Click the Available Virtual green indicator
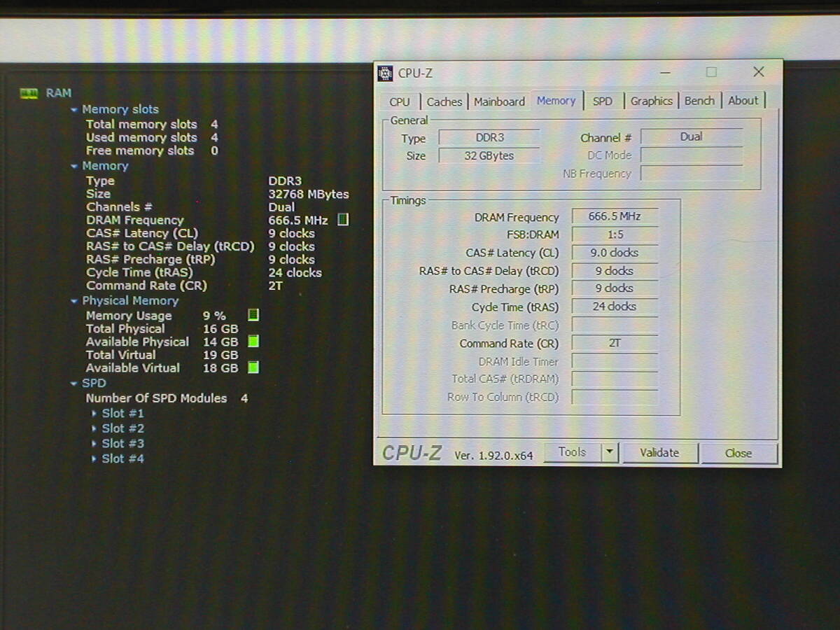This screenshot has height=630, width=840. pyautogui.click(x=253, y=367)
